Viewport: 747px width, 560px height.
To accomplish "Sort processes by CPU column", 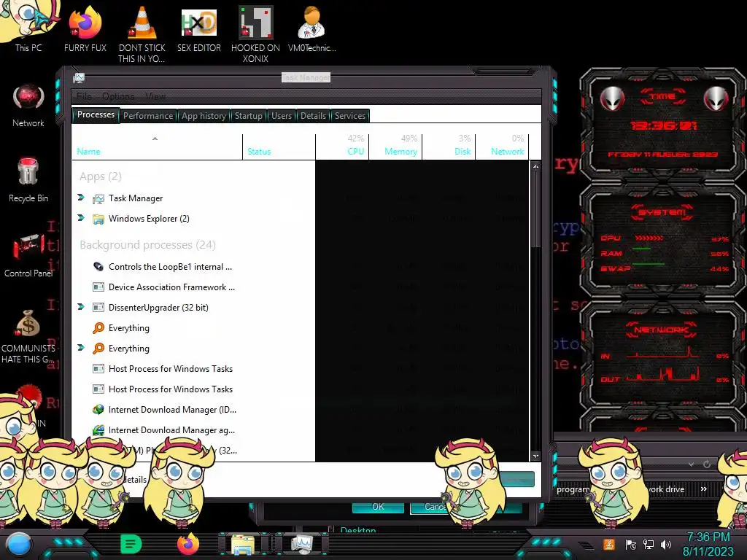I will click(342, 147).
